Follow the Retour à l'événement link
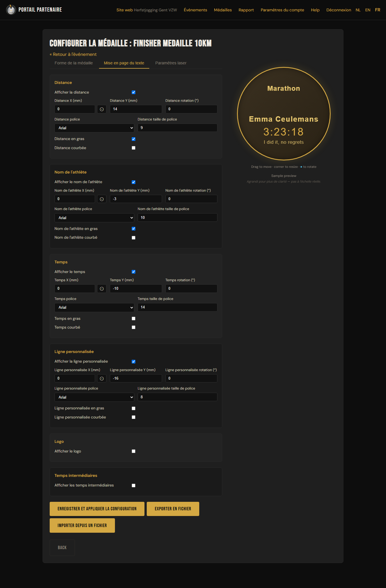This screenshot has height=588, width=386. [73, 54]
